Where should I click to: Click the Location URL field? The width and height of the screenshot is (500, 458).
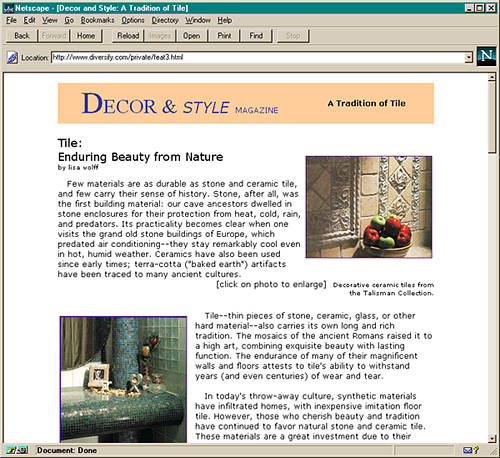pyautogui.click(x=258, y=57)
